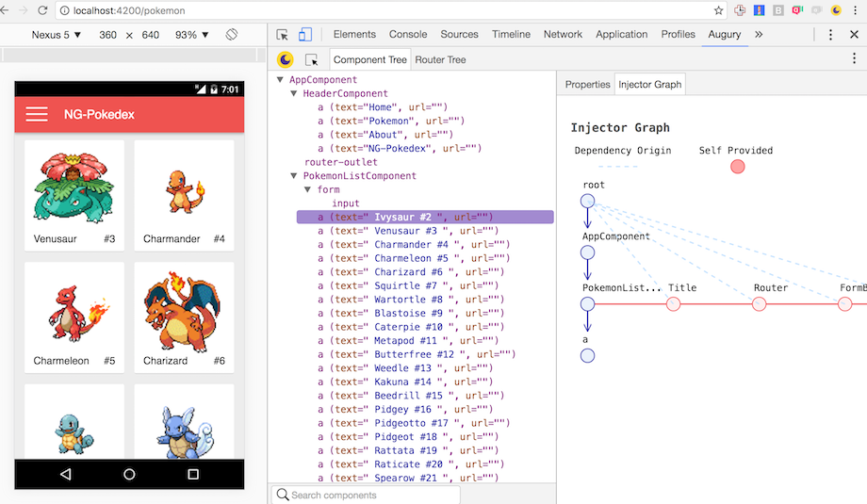This screenshot has height=504, width=867.
Task: Click the NG-Pokedex header title
Action: [x=99, y=114]
